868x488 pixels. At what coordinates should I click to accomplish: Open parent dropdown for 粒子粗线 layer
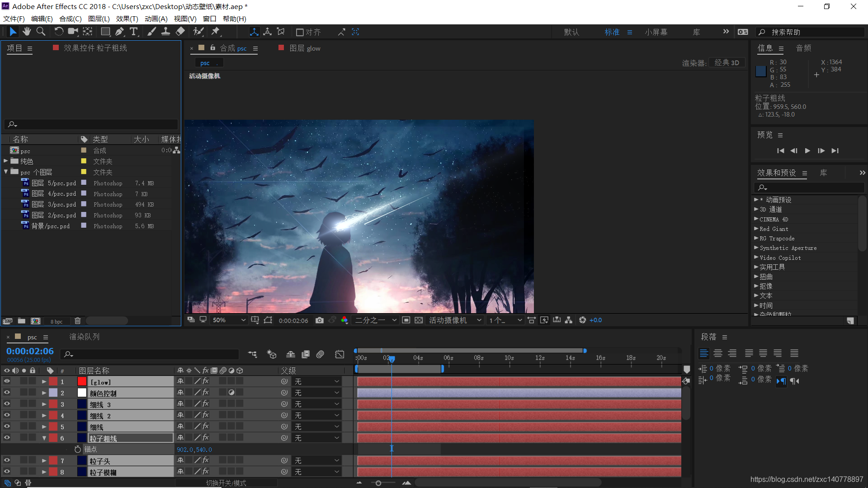point(316,438)
